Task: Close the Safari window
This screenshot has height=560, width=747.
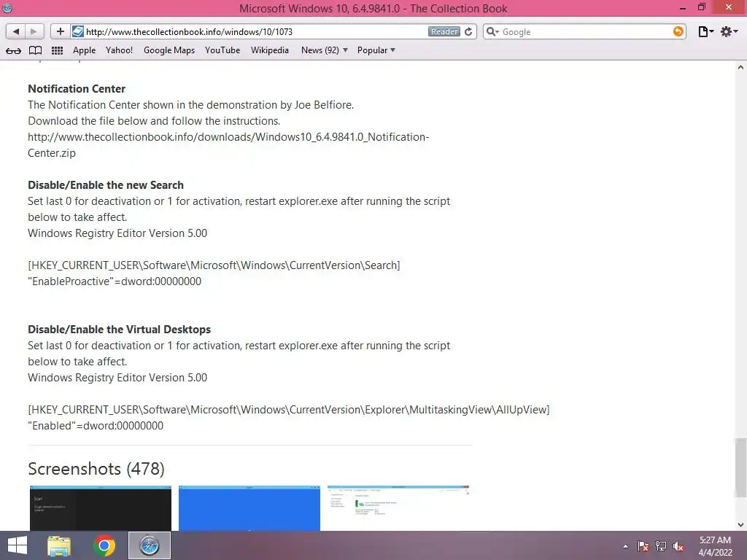Action: [x=729, y=7]
